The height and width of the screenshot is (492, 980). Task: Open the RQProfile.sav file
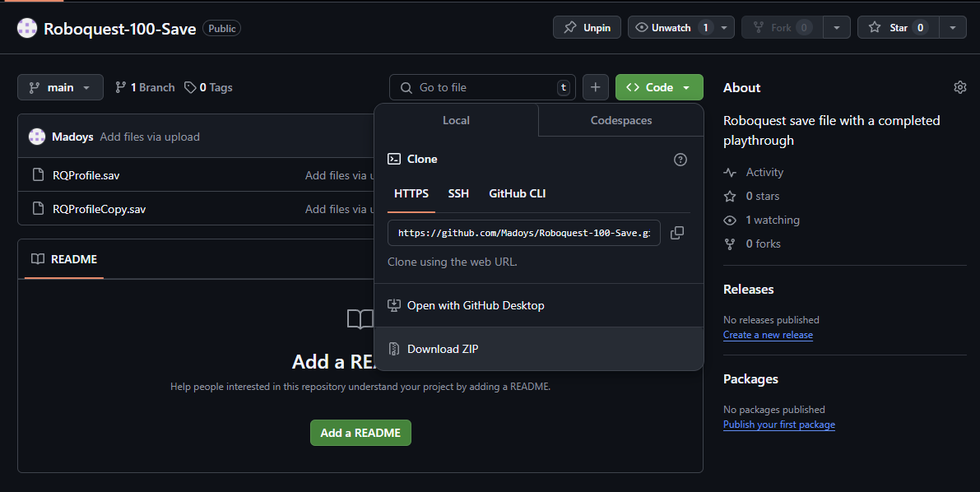click(86, 174)
